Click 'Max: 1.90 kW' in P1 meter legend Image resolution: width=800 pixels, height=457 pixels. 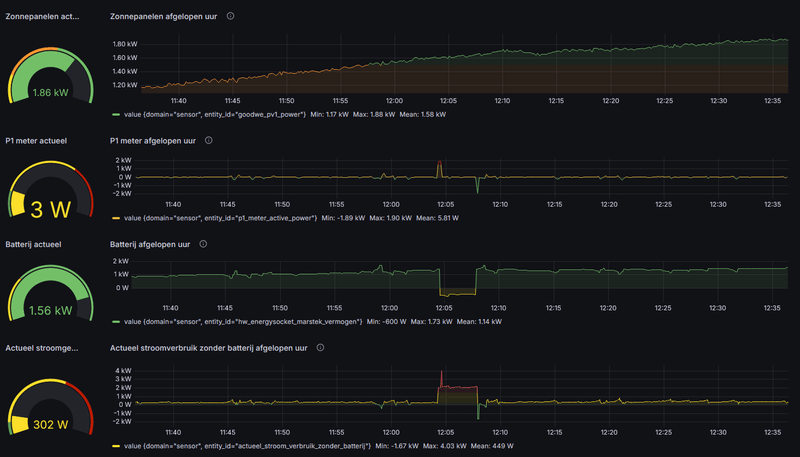(x=390, y=218)
